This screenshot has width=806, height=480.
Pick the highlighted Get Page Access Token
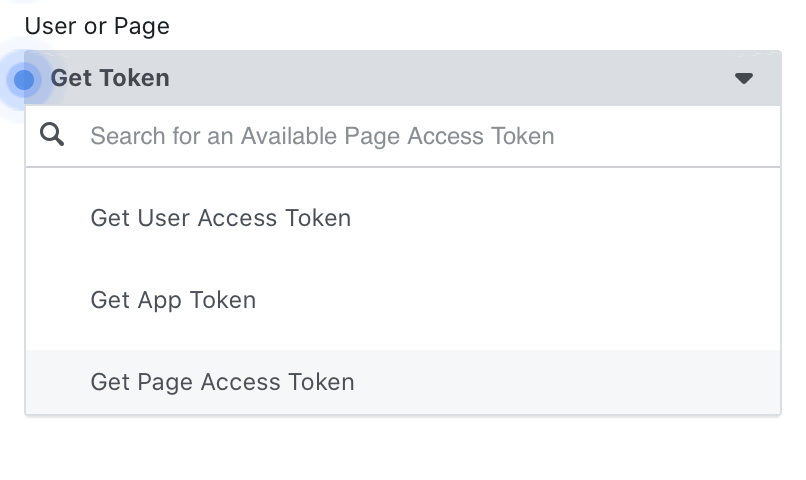coord(403,382)
